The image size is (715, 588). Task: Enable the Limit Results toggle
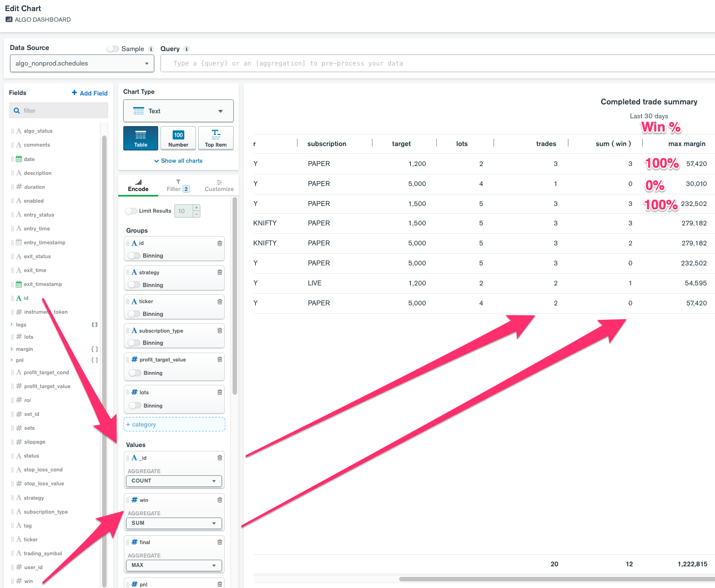point(132,211)
